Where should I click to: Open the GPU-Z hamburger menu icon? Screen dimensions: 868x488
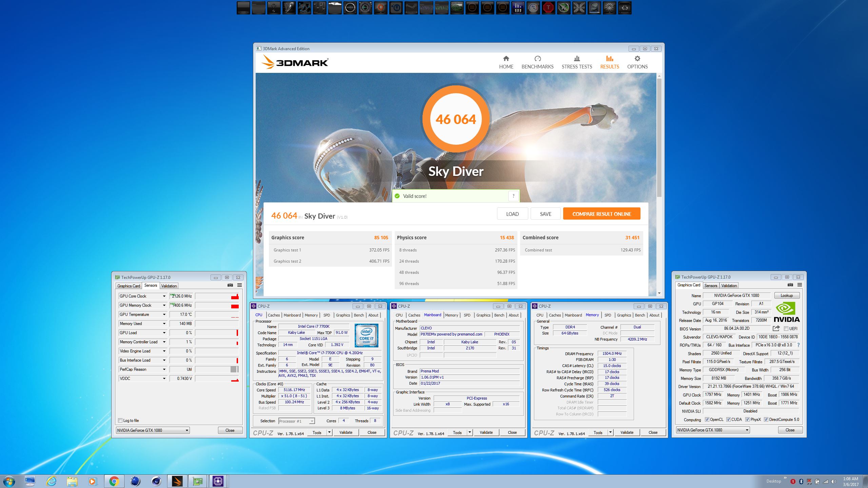click(x=239, y=285)
